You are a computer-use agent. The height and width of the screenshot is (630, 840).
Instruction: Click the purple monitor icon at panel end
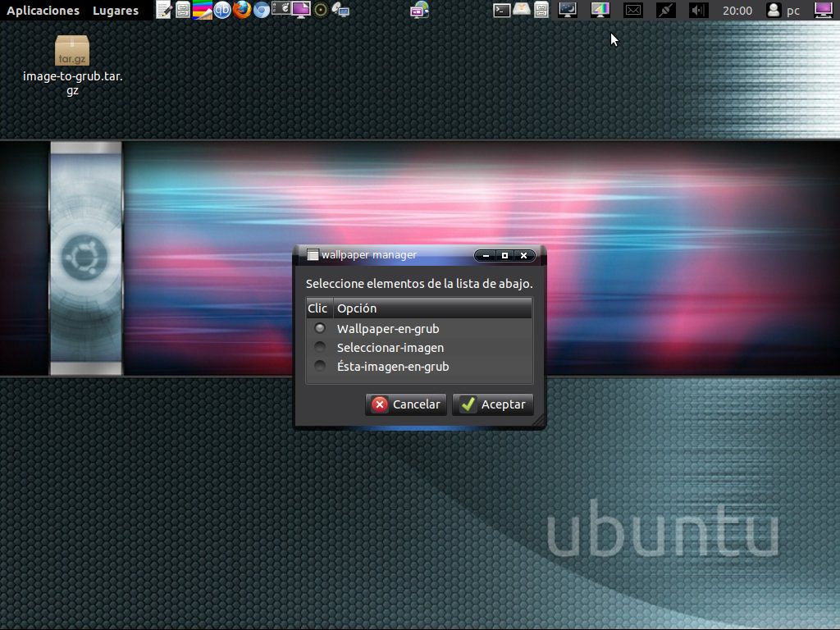[x=823, y=10]
